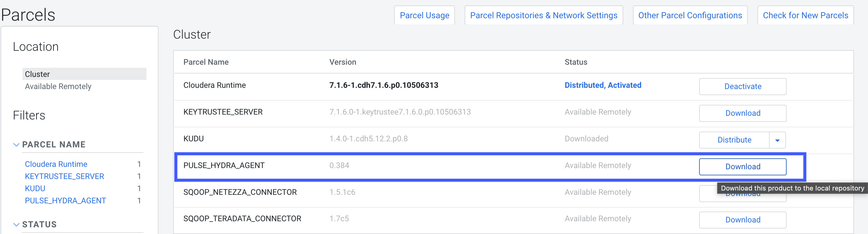
Task: Click the PULSE_HYDRA_AGENT Available Remotely status
Action: click(x=598, y=166)
